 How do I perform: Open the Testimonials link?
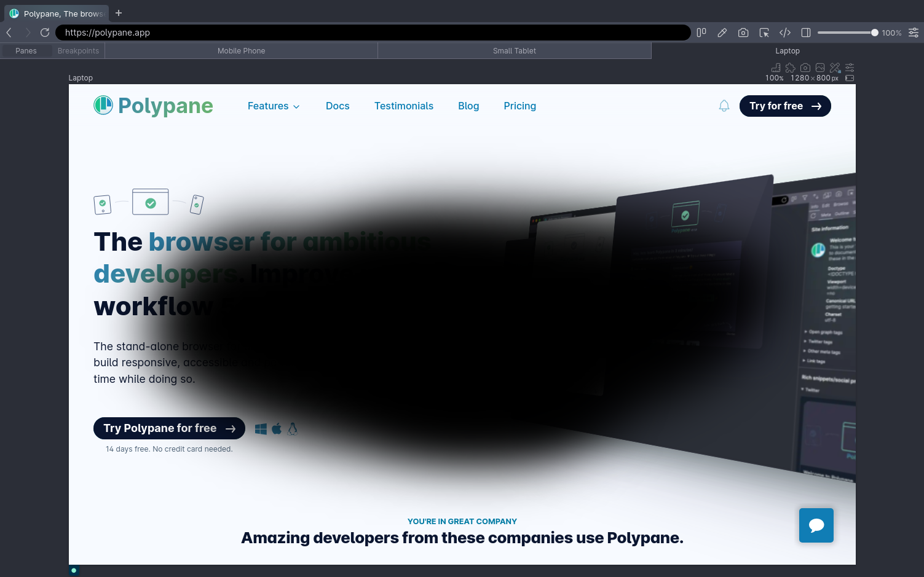click(404, 106)
